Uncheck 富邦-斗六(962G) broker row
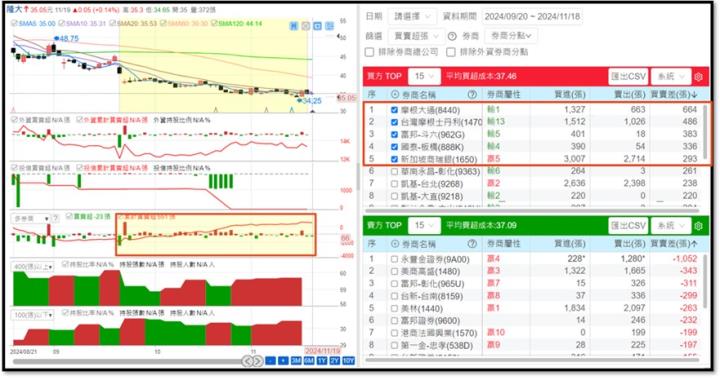 coord(394,134)
